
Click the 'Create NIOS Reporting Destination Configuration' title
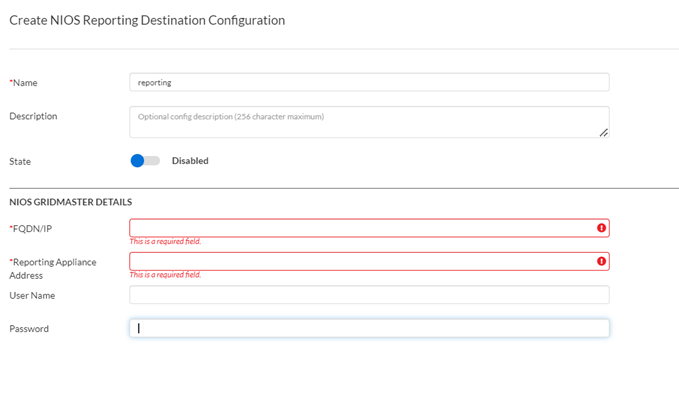click(x=147, y=20)
